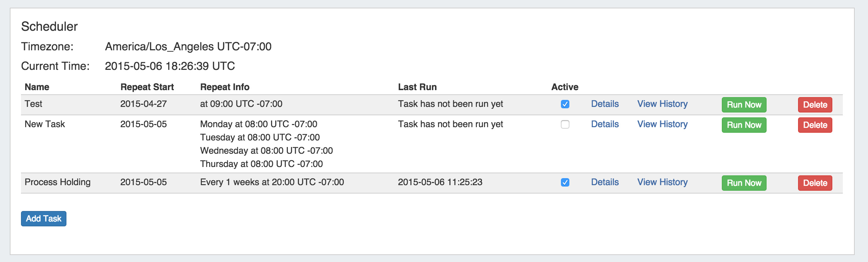The image size is (868, 262).
Task: Select the Process Holding task name
Action: point(58,182)
